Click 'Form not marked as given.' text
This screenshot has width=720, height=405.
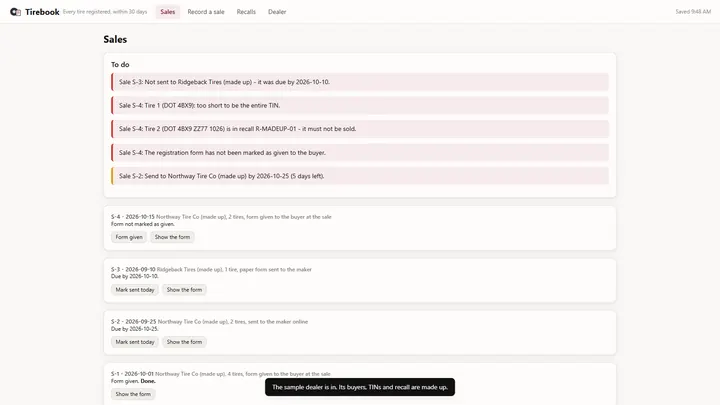coord(143,224)
